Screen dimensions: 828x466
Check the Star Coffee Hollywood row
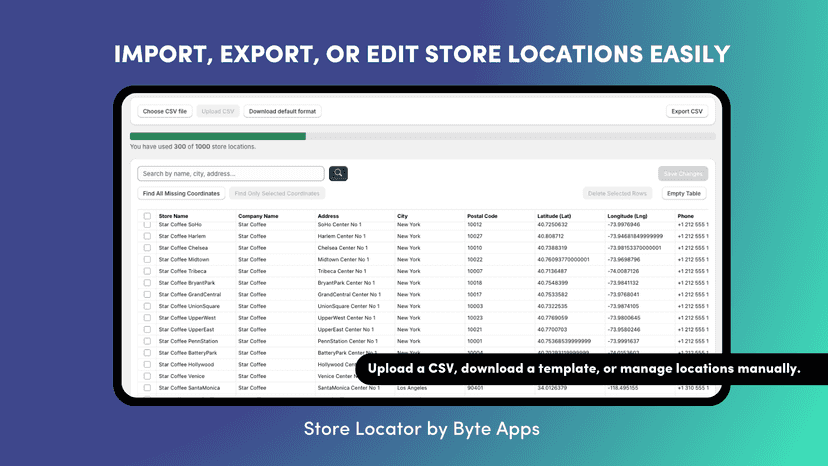[147, 365]
